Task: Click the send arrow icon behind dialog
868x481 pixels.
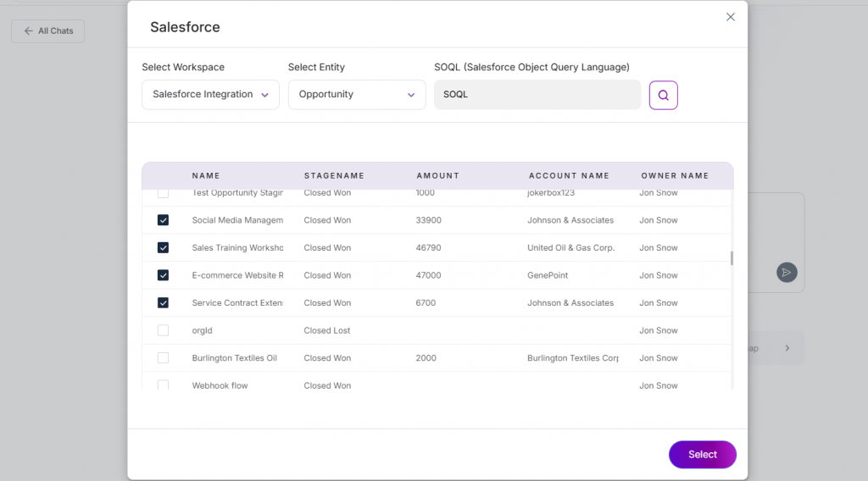Action: coord(787,272)
